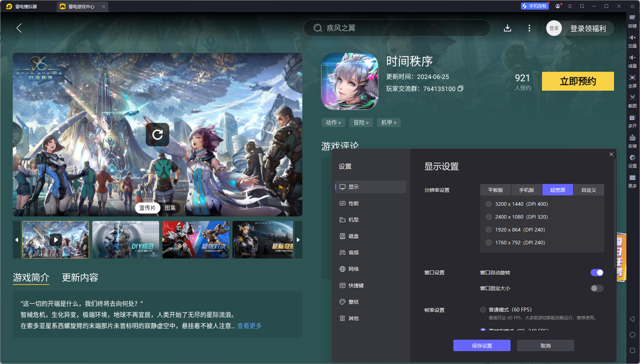The width and height of the screenshot is (640, 364).
Task: Click 取消 cancel button
Action: pyautogui.click(x=545, y=345)
